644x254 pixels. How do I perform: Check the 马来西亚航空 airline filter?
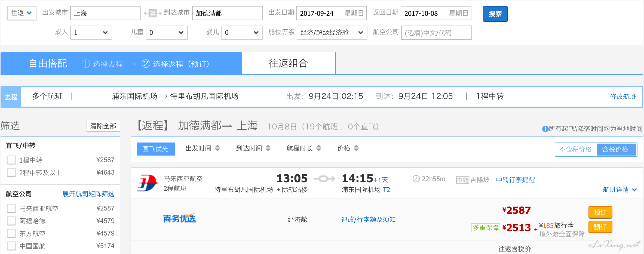(x=11, y=208)
